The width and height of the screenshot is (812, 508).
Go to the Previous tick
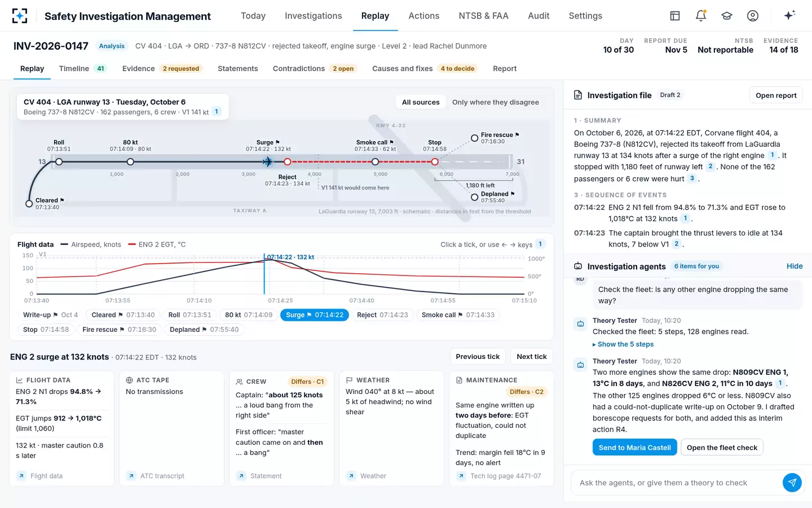point(478,357)
